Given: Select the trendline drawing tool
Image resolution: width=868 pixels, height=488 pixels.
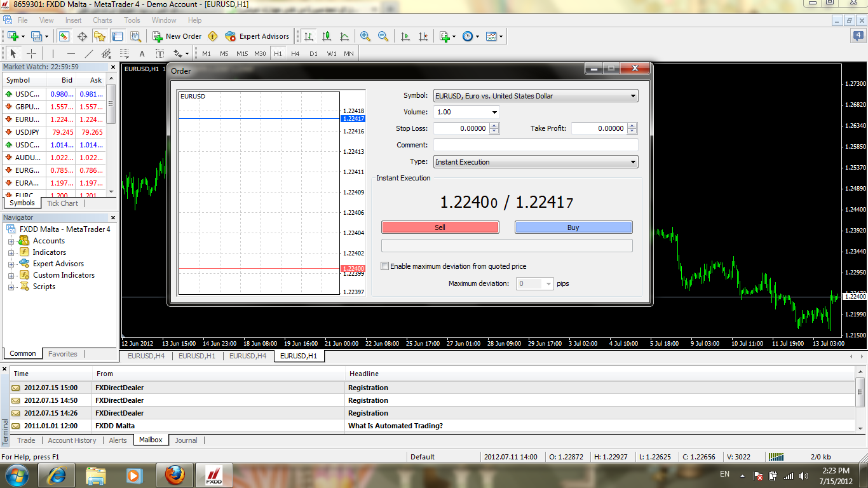Looking at the screenshot, I should (x=88, y=53).
